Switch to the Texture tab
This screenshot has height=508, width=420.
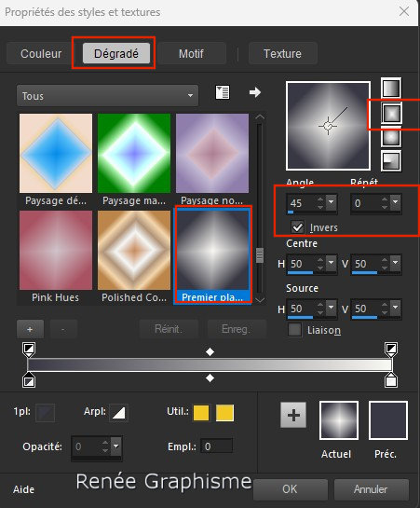coord(282,53)
